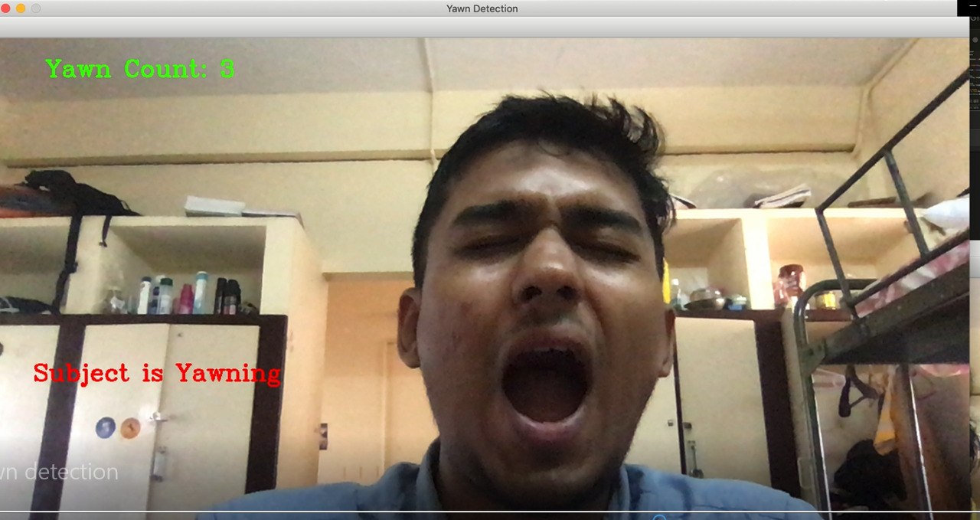Click the red Subject is Yawning label

(x=157, y=374)
